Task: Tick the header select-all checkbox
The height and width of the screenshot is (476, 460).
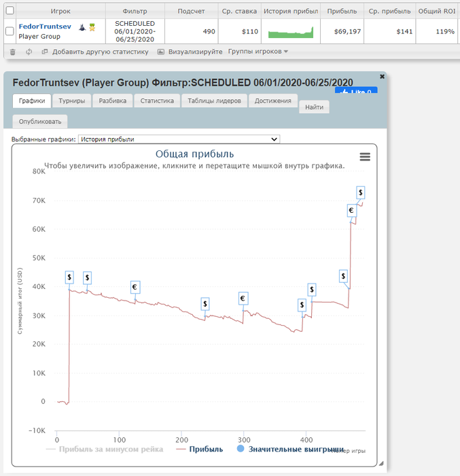Action: click(10, 11)
